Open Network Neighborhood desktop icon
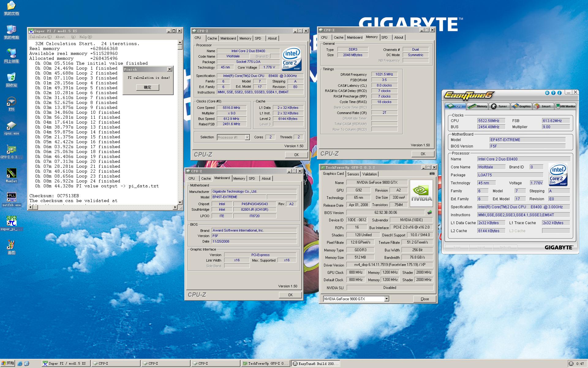The height and width of the screenshot is (368, 588). click(x=11, y=56)
